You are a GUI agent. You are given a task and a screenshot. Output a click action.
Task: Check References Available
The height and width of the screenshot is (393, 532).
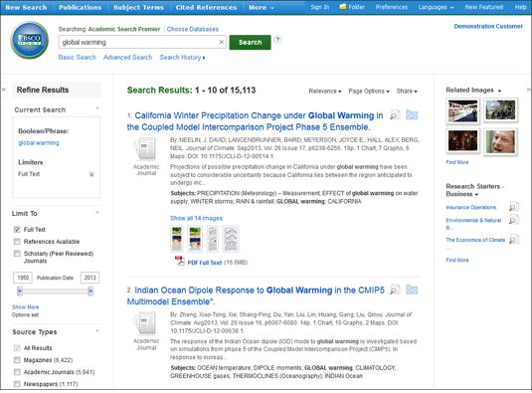(17, 242)
